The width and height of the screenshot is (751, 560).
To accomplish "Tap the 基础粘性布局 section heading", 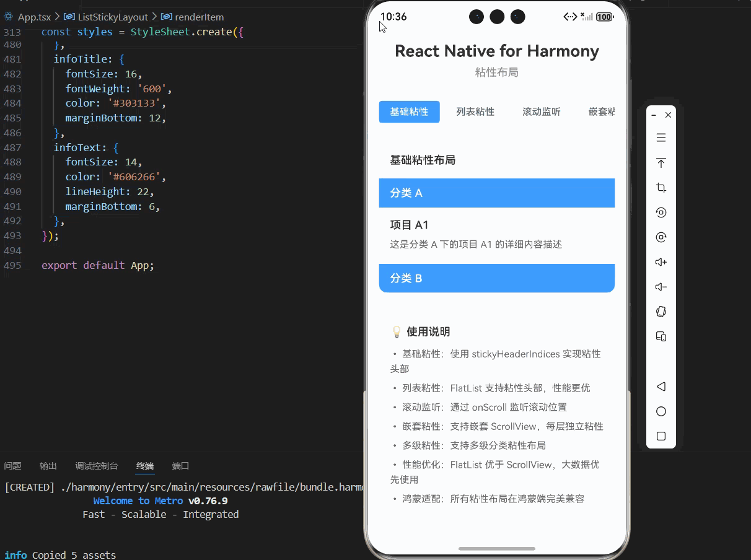I will coord(423,160).
